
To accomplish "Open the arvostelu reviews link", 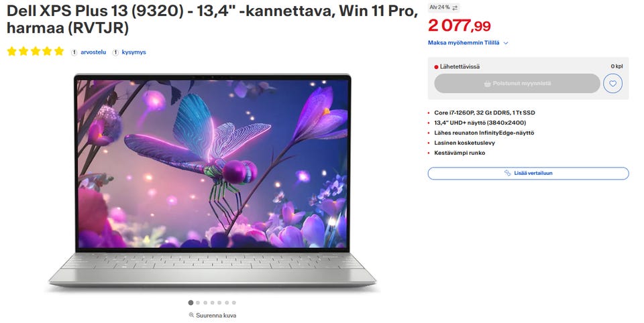I will click(93, 52).
